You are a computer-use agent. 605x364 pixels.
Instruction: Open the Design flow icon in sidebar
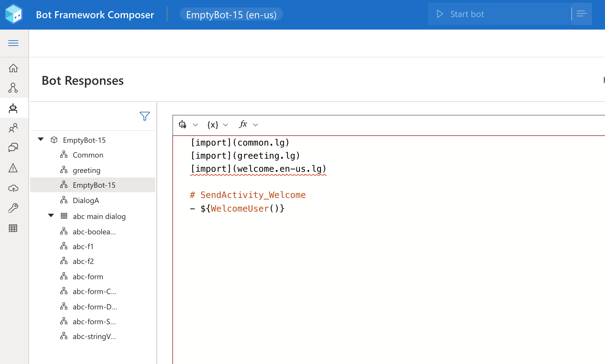click(x=13, y=88)
